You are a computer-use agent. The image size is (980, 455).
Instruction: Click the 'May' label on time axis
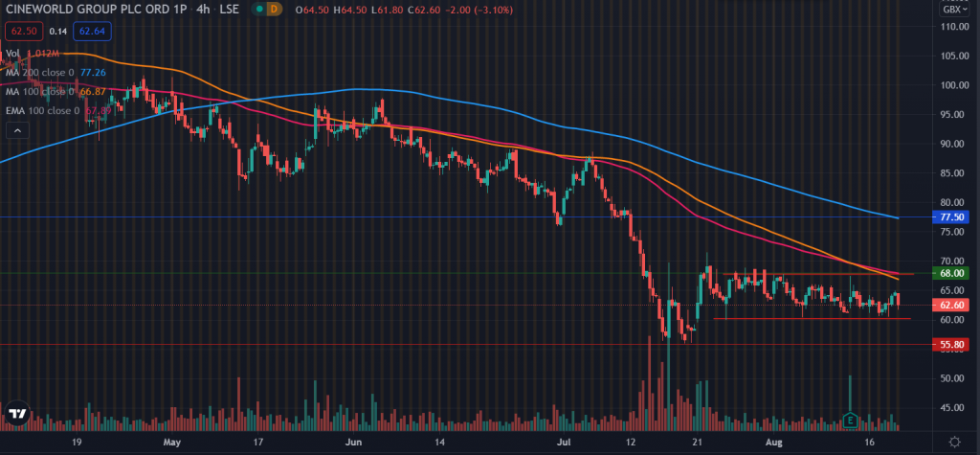coord(172,442)
